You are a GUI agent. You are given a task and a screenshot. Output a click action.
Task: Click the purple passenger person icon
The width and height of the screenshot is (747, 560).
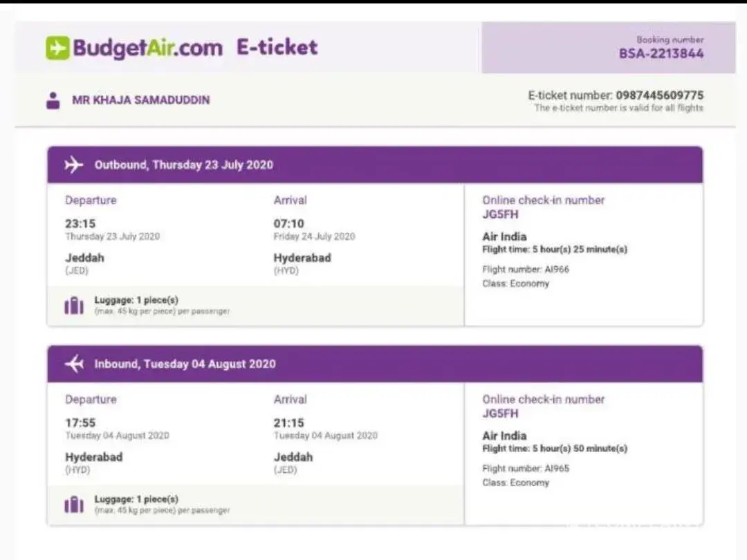pos(53,100)
